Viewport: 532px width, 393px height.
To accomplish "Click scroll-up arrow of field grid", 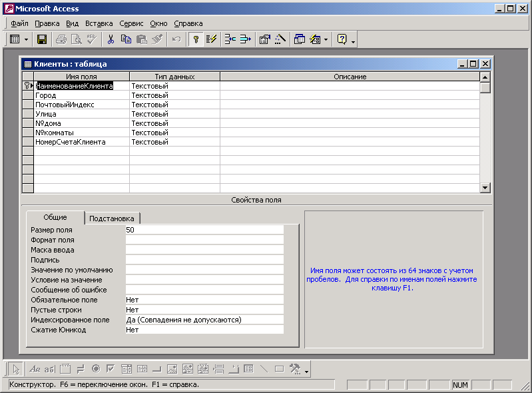I will pyautogui.click(x=485, y=77).
